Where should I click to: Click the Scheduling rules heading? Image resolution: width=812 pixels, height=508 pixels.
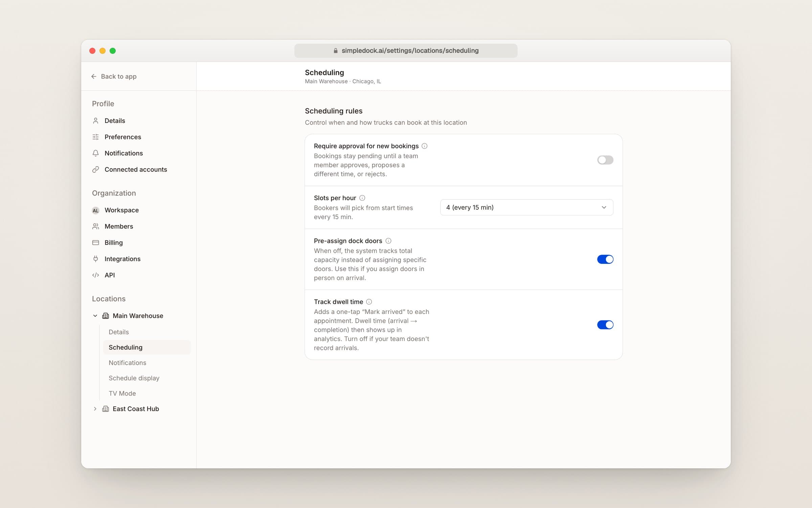334,111
